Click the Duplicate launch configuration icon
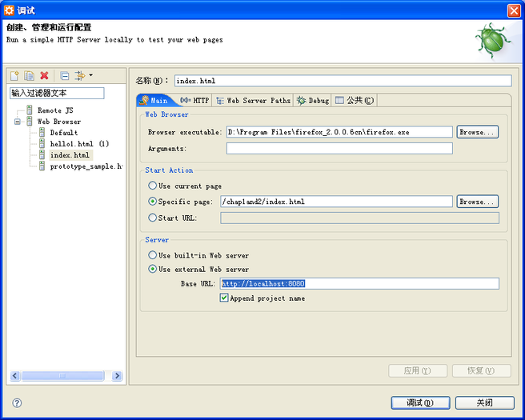The image size is (525, 420). [29, 76]
